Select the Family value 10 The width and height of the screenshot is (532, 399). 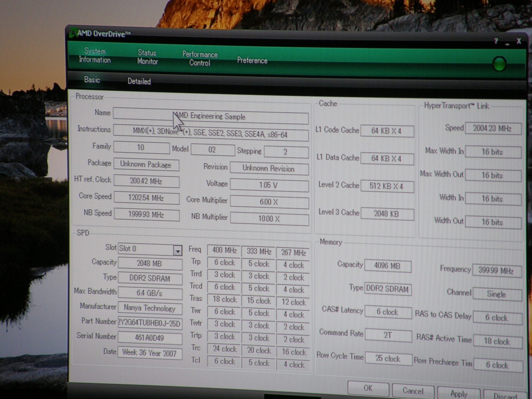[x=141, y=147]
